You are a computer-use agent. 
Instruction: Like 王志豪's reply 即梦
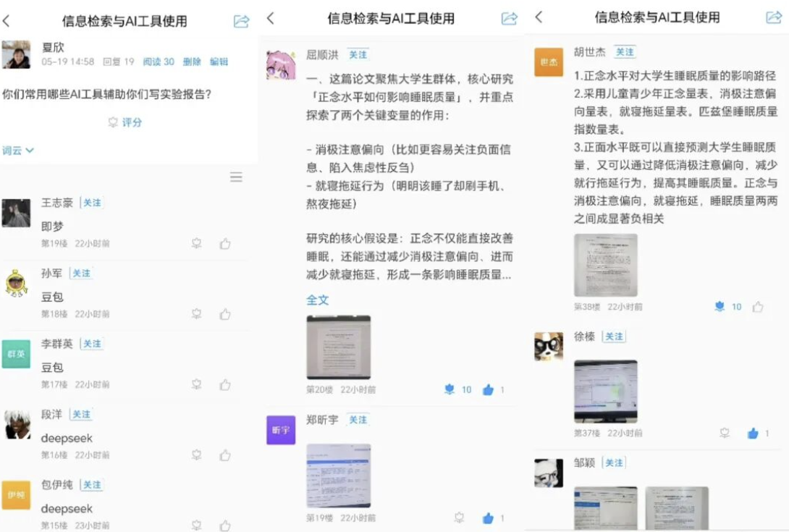click(x=225, y=244)
